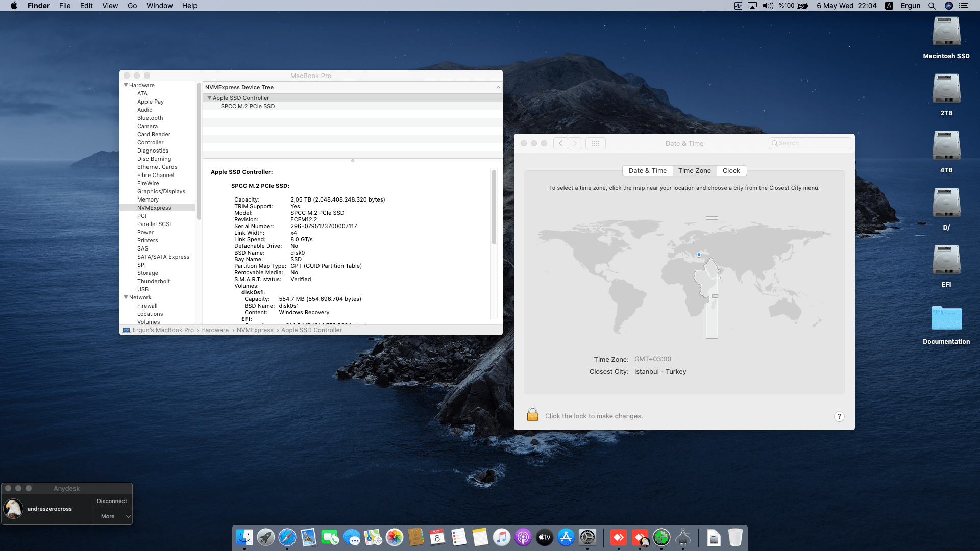980x551 pixels.
Task: Open the Window menu
Action: coord(159,6)
